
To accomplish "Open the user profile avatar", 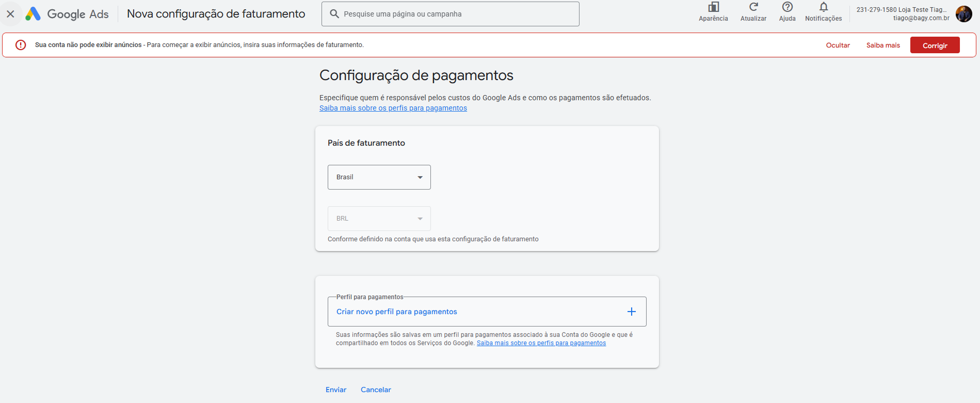I will pos(963,14).
